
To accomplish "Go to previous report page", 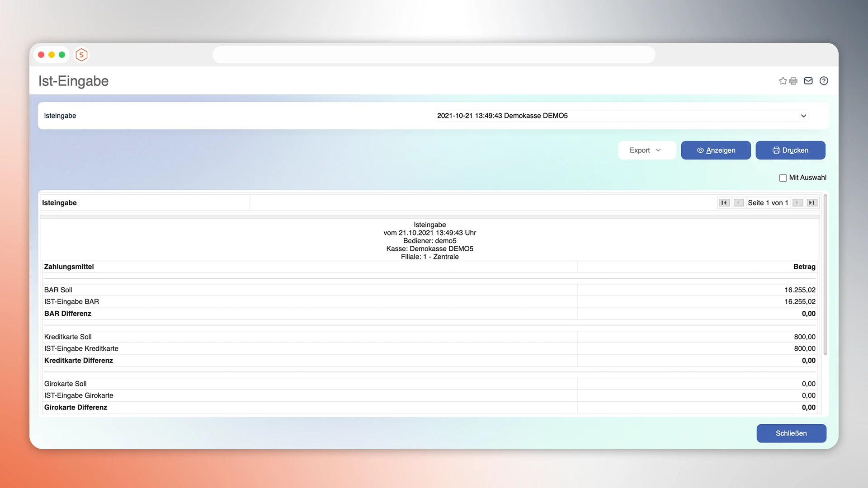I will [739, 203].
